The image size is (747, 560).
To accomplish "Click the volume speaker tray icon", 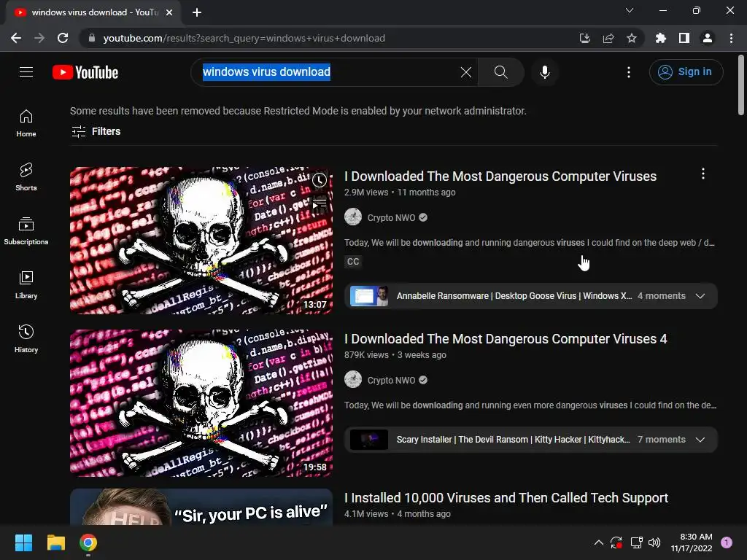I will (x=654, y=542).
